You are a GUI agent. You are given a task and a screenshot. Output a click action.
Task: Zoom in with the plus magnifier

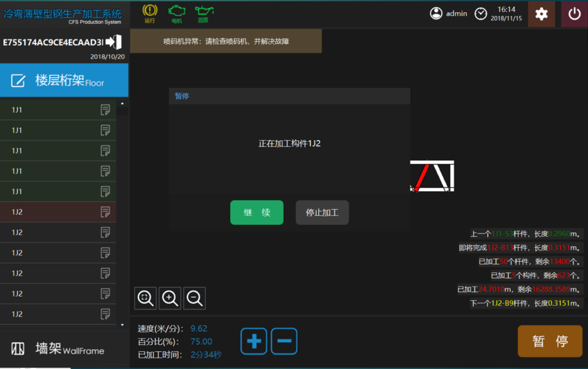coord(170,298)
